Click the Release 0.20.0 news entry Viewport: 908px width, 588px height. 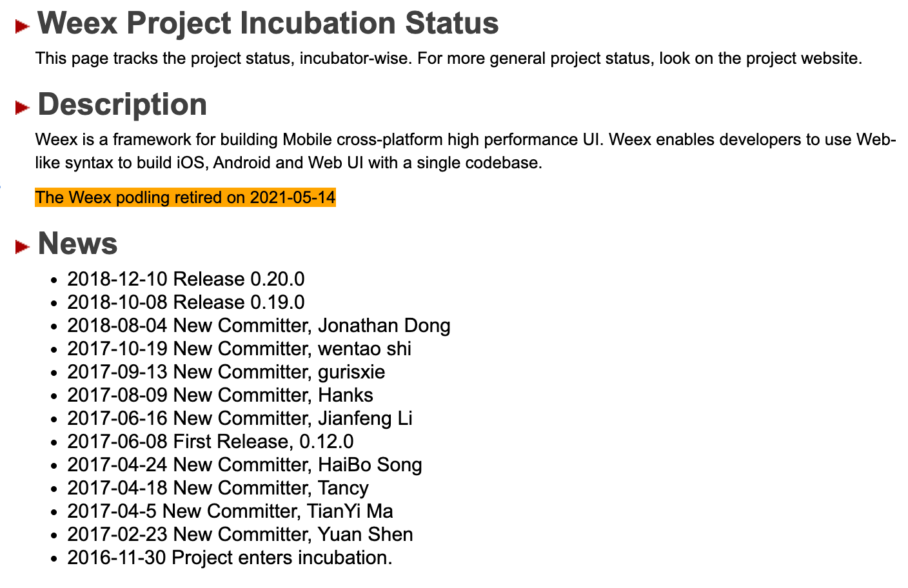tap(186, 279)
